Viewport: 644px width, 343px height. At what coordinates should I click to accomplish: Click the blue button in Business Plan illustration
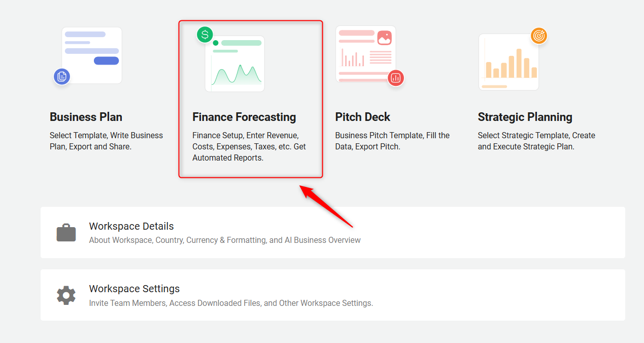[106, 61]
